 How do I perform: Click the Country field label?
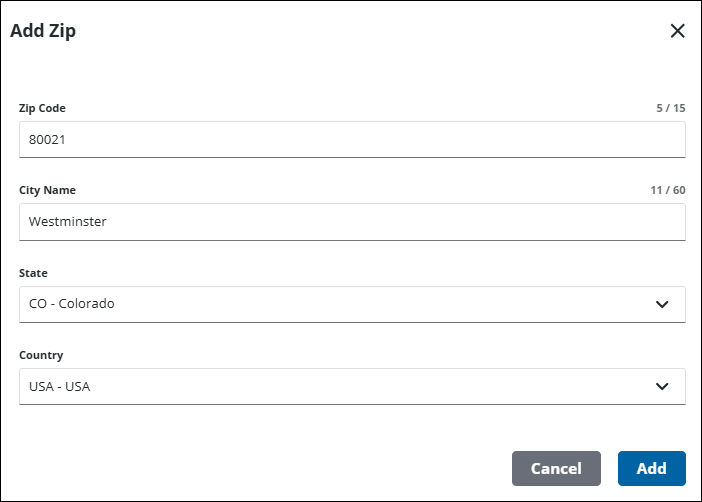[41, 355]
